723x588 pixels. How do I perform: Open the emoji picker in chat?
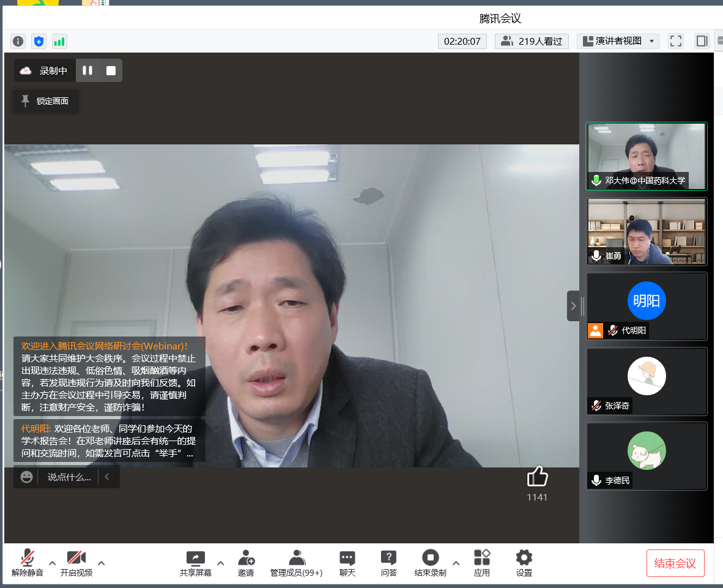26,477
